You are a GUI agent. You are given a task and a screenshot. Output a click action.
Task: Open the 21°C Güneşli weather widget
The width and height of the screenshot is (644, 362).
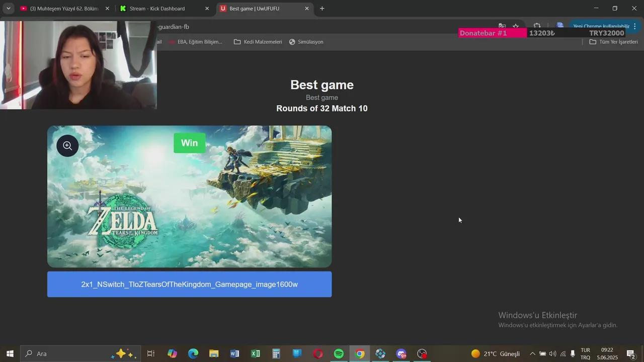(x=495, y=354)
